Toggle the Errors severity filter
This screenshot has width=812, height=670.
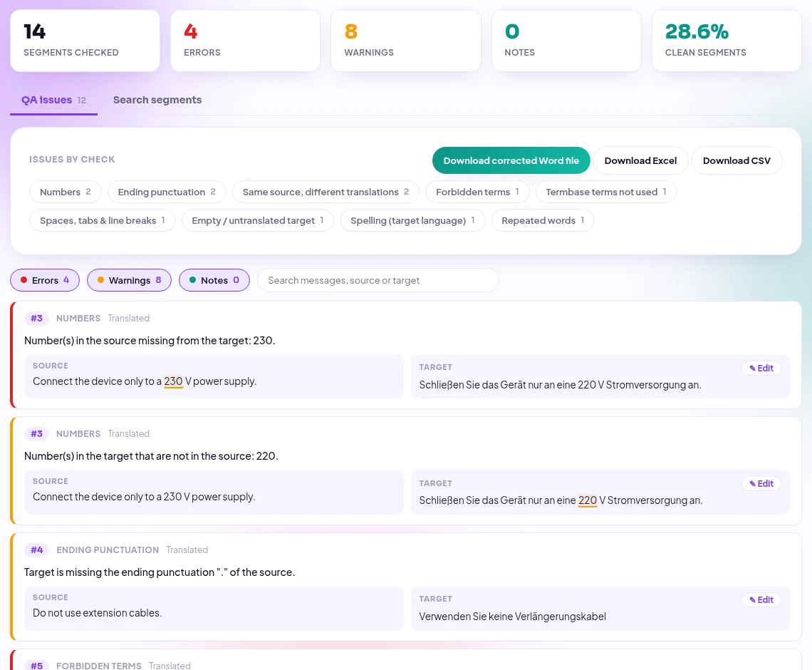point(45,280)
